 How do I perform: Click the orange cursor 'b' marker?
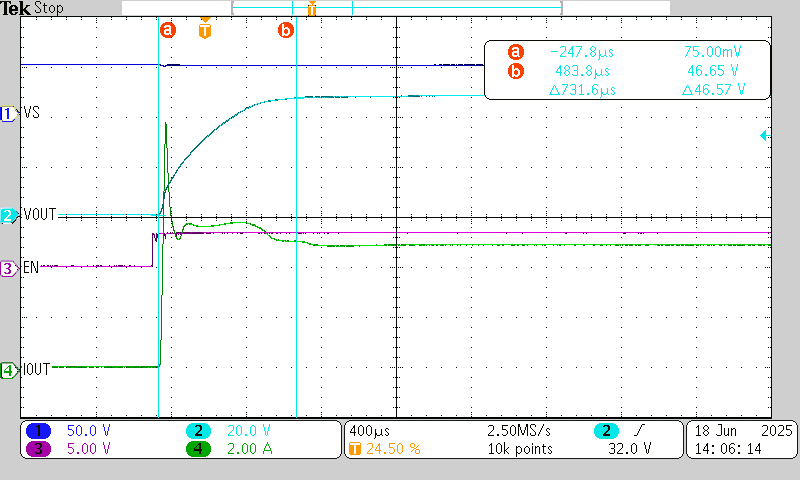286,30
